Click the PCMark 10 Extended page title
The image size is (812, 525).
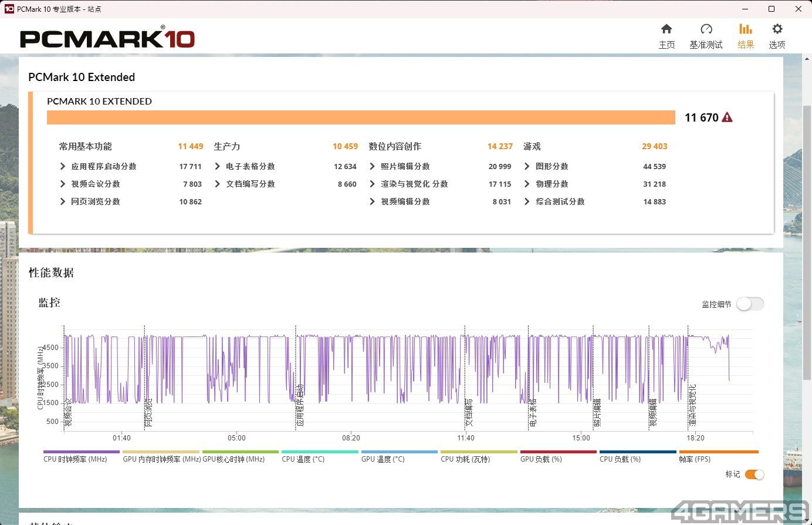[x=82, y=77]
